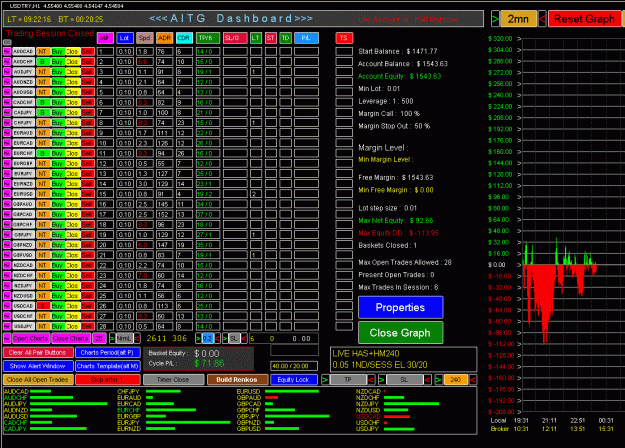Click the Sell button for EURNZD
Viewport: 625px width, 448px height.
tap(87, 184)
